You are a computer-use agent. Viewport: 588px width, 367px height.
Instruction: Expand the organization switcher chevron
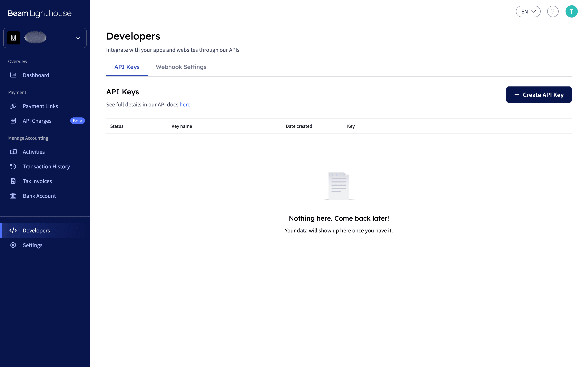(x=78, y=38)
